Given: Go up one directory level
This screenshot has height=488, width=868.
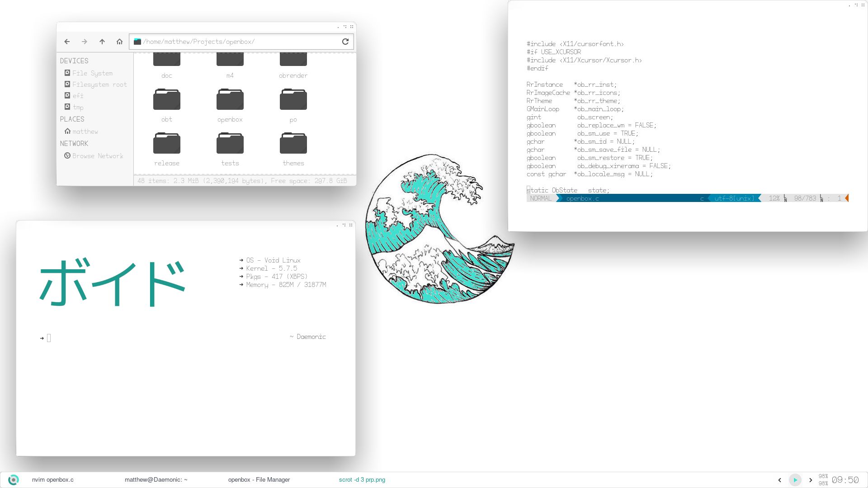Looking at the screenshot, I should pos(102,42).
